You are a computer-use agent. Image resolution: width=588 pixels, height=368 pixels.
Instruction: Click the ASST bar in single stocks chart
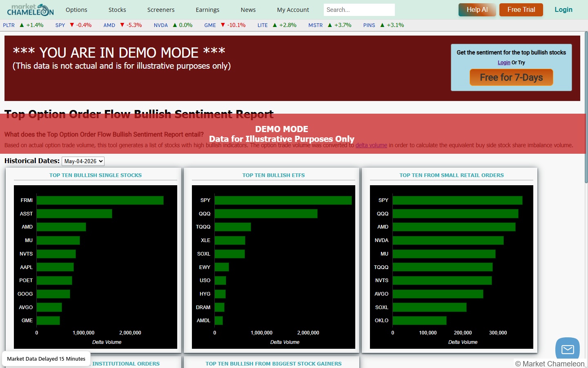[74, 213]
